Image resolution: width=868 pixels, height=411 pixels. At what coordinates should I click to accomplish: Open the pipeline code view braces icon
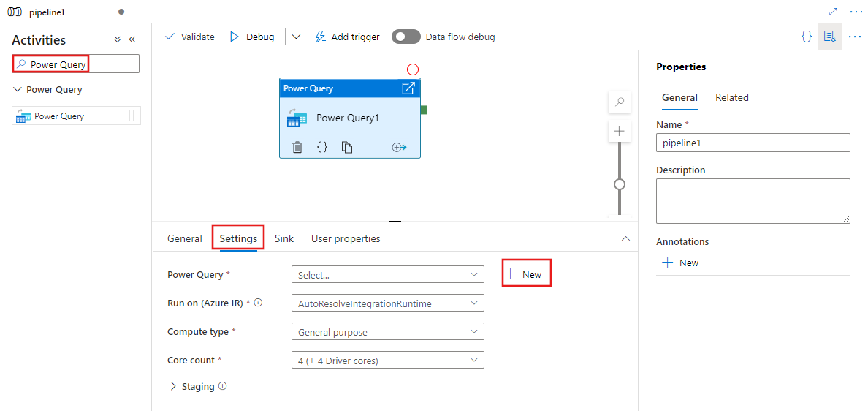point(807,37)
